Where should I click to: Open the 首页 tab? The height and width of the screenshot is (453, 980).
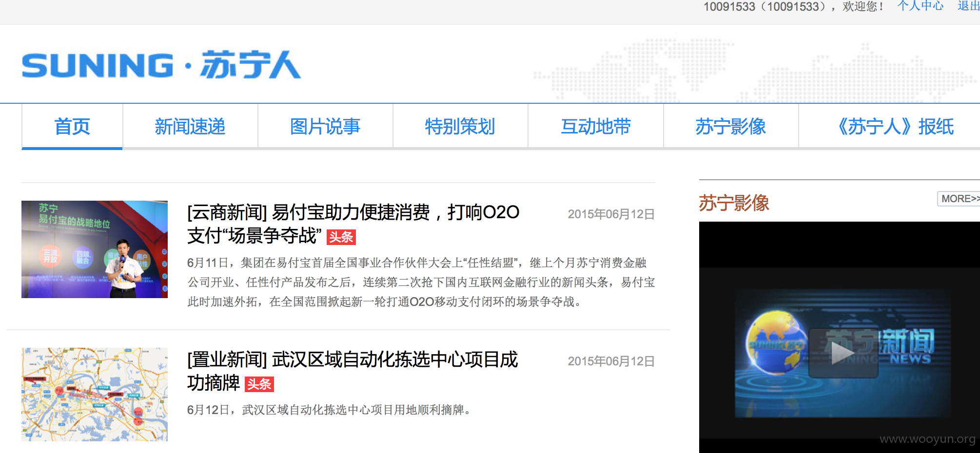pos(72,127)
